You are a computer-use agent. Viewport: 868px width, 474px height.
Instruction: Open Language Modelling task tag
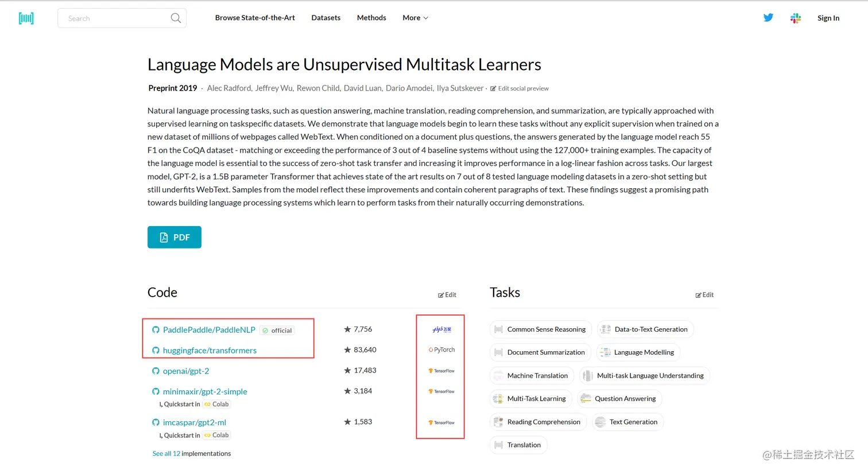(638, 352)
